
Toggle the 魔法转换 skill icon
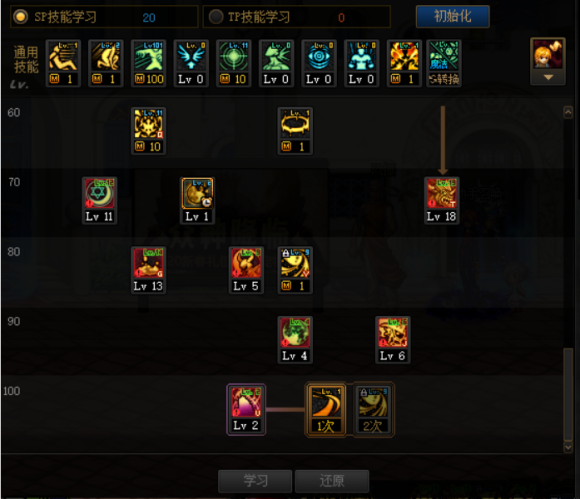(x=444, y=63)
